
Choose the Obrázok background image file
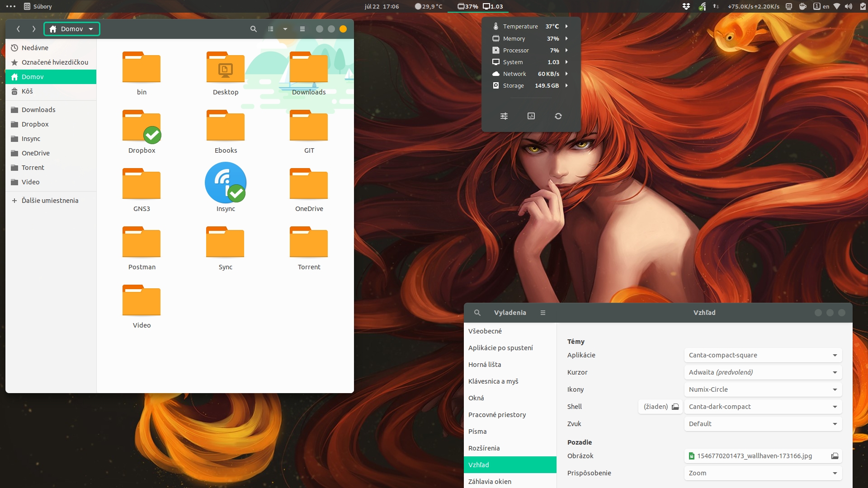click(x=763, y=456)
